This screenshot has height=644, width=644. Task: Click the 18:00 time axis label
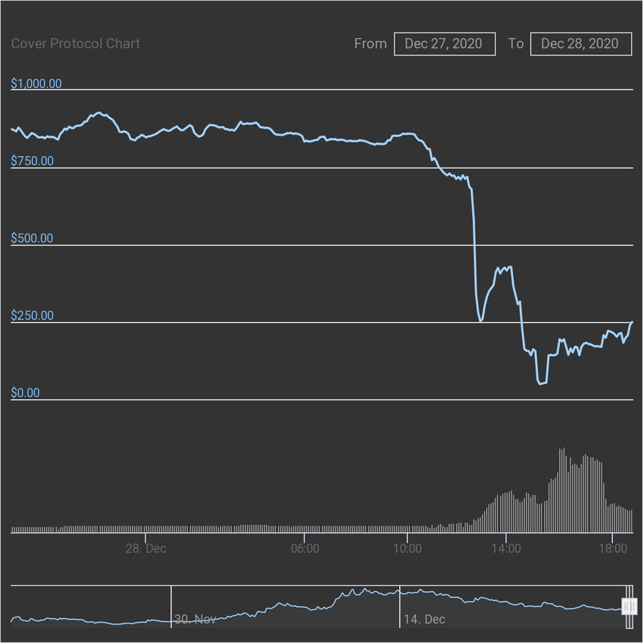point(613,549)
